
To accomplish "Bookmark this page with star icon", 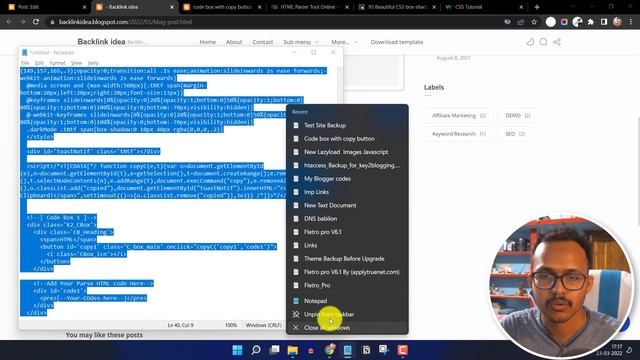I will click(534, 22).
